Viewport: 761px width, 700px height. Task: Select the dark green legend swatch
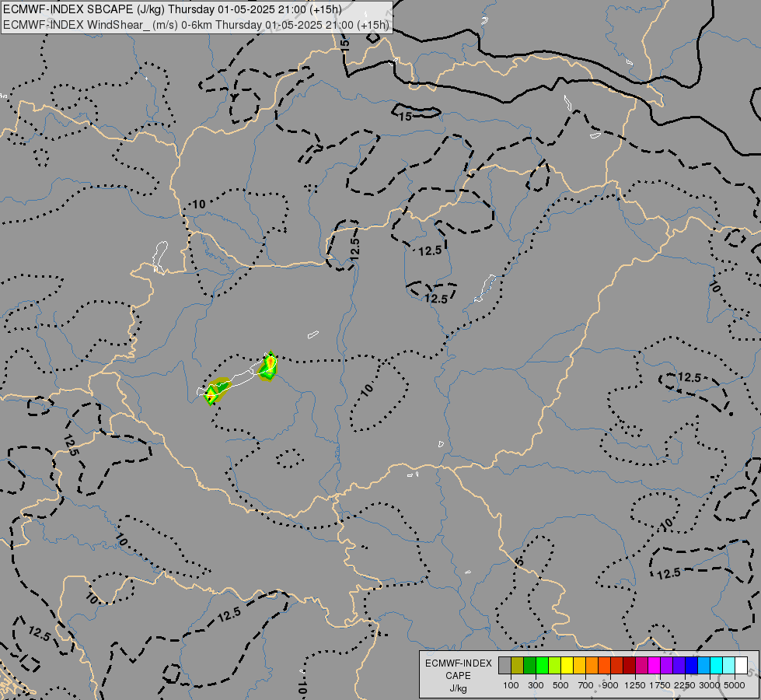pyautogui.click(x=529, y=666)
